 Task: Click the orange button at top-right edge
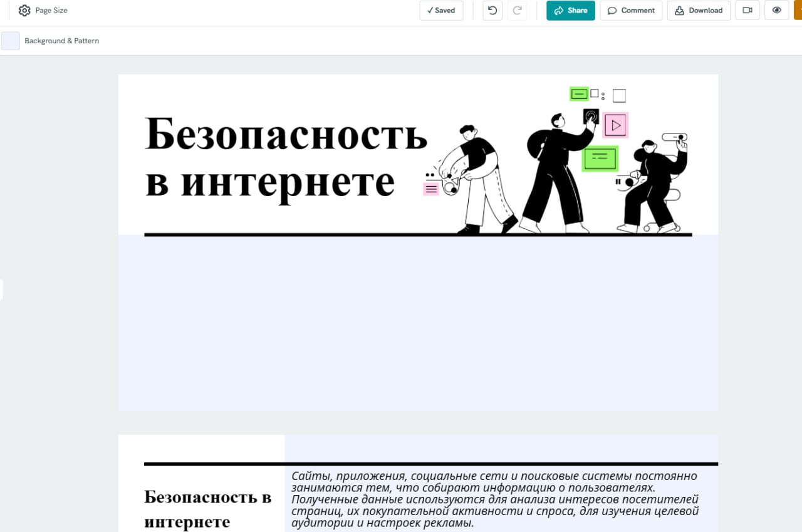(x=798, y=11)
